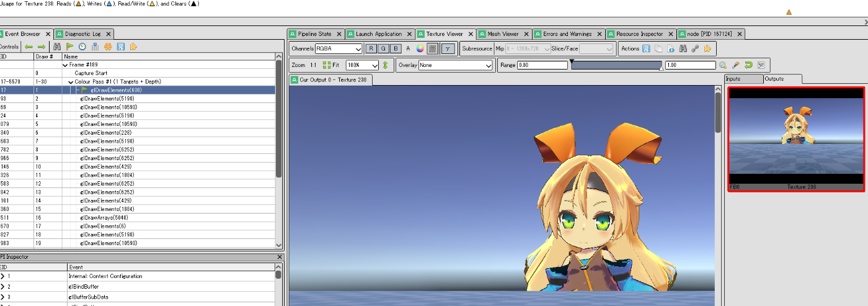Click the bar-chart counter selection icon
This screenshot has height=306, width=868.
click(95, 47)
